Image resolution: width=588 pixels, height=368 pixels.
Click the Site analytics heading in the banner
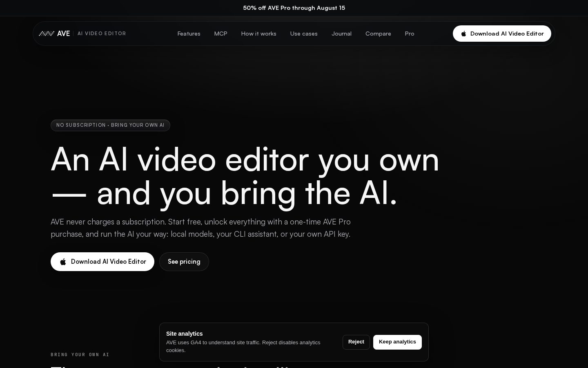coord(184,334)
